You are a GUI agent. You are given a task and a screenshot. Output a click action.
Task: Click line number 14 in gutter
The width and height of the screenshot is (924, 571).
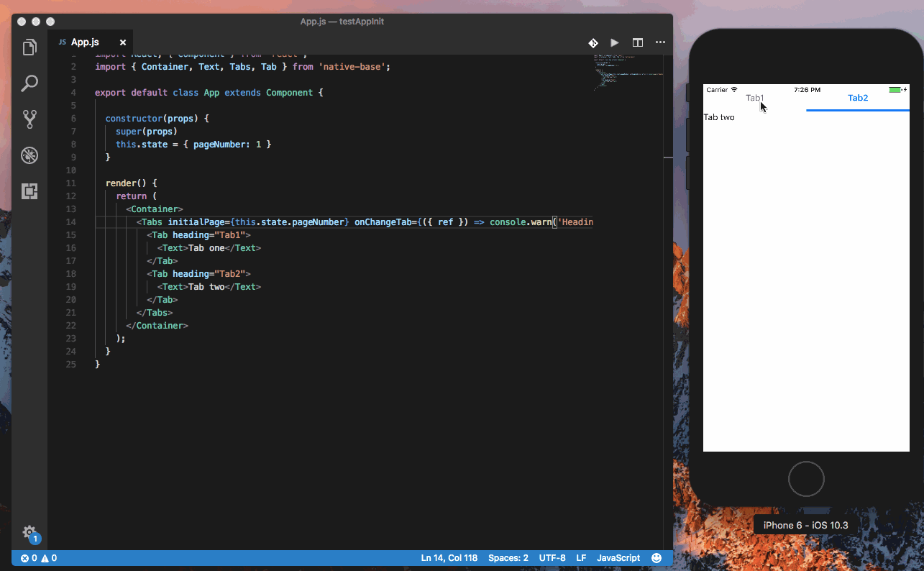pos(70,222)
